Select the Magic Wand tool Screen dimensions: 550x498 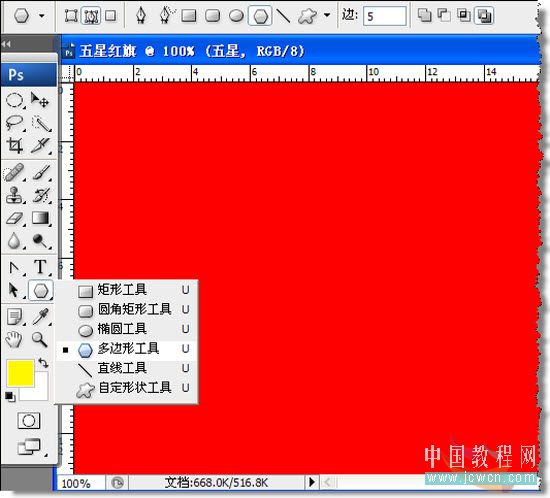point(41,123)
